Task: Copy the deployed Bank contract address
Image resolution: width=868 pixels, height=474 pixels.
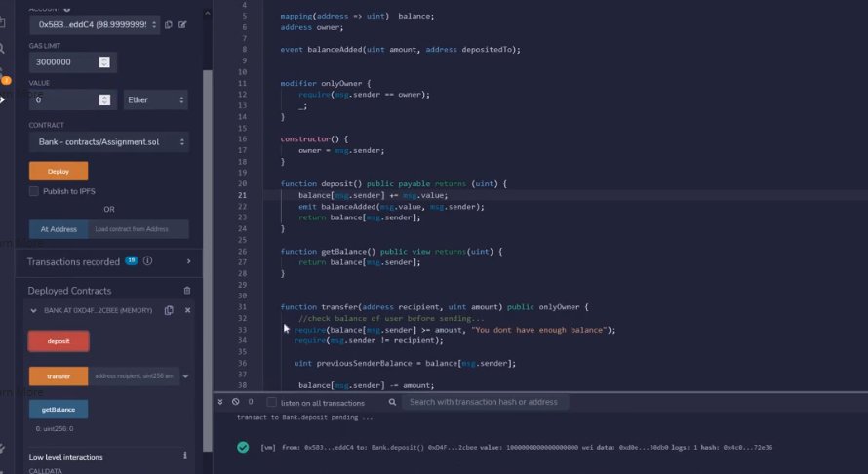Action: pyautogui.click(x=169, y=311)
